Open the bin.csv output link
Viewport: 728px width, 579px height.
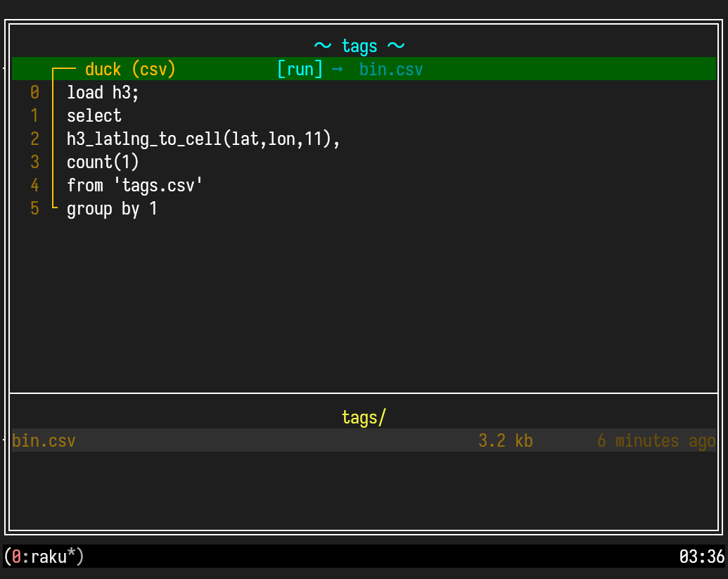390,70
